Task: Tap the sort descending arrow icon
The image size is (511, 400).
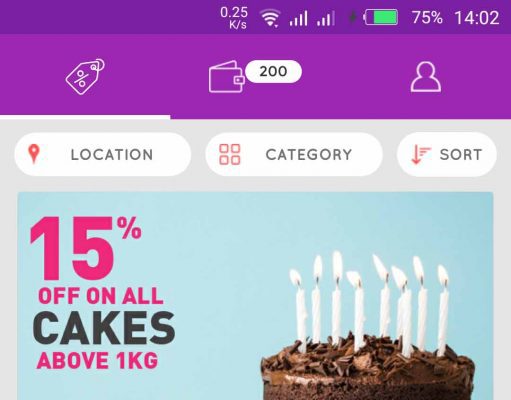Action: [421, 154]
